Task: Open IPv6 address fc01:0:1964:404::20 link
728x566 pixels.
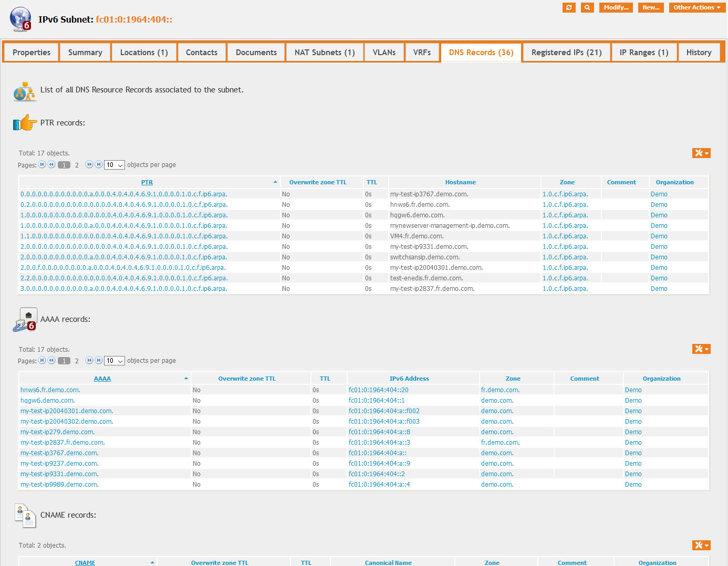Action: click(378, 390)
